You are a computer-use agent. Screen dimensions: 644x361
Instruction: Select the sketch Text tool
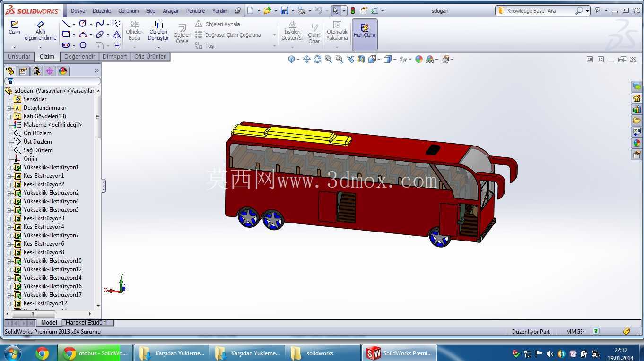coord(117,34)
